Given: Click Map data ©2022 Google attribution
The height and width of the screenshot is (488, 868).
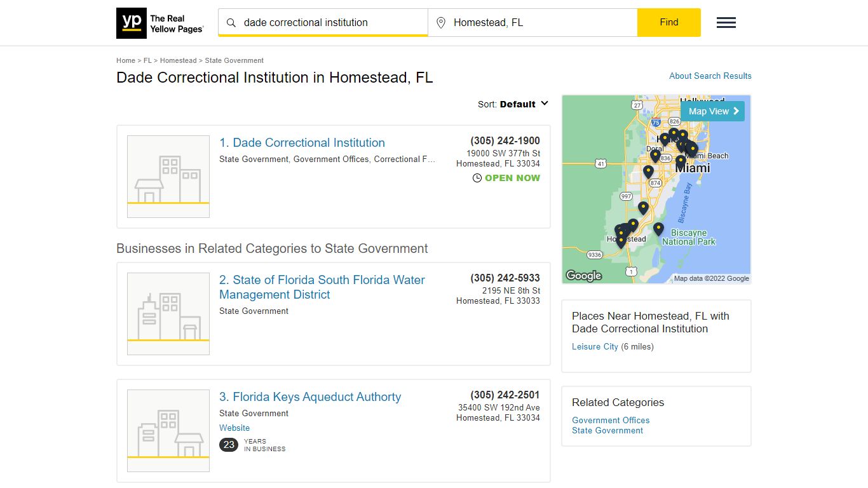Looking at the screenshot, I should [712, 278].
